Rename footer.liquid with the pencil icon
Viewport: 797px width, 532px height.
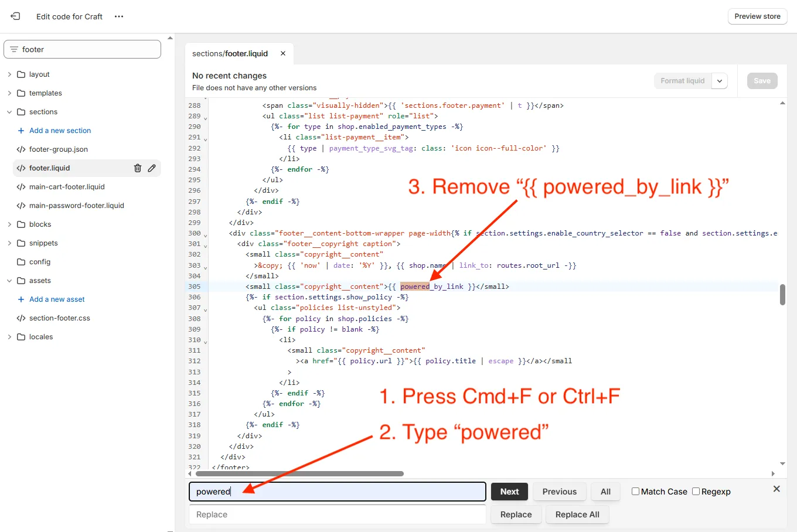(x=152, y=168)
